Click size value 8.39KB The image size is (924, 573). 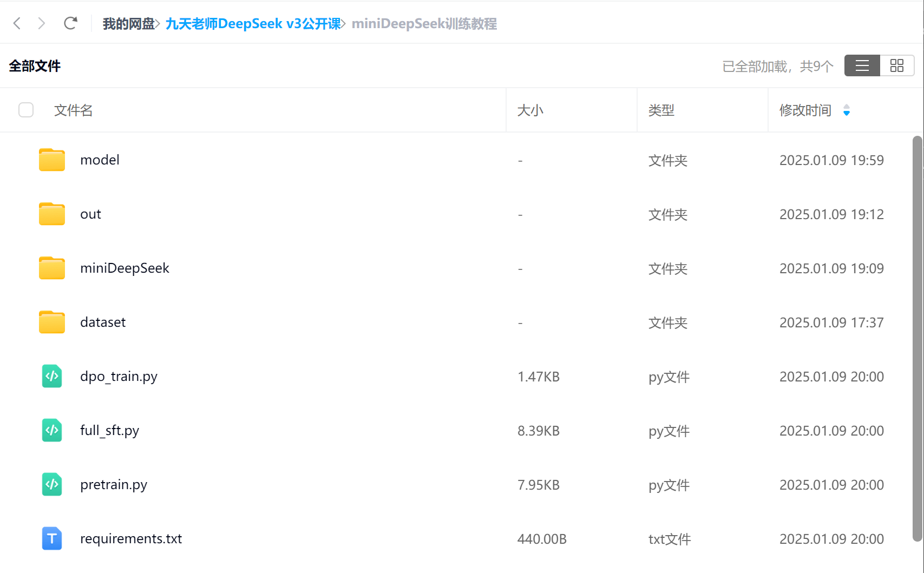point(539,431)
